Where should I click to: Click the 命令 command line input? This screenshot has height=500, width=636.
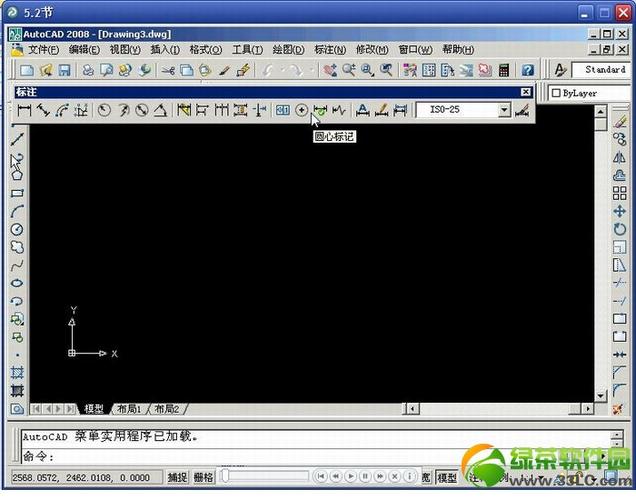pyautogui.click(x=316, y=457)
